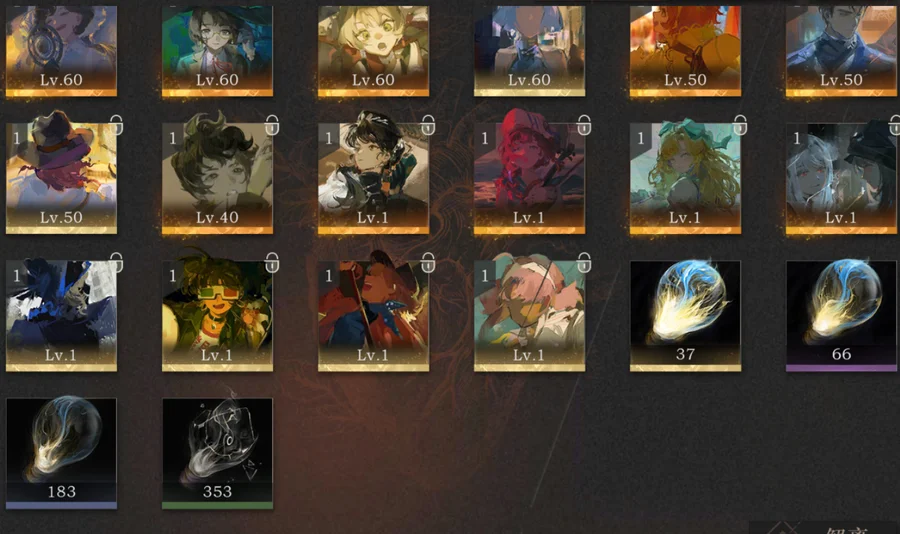Pick the cracked bulb item numbered 353

tap(218, 453)
